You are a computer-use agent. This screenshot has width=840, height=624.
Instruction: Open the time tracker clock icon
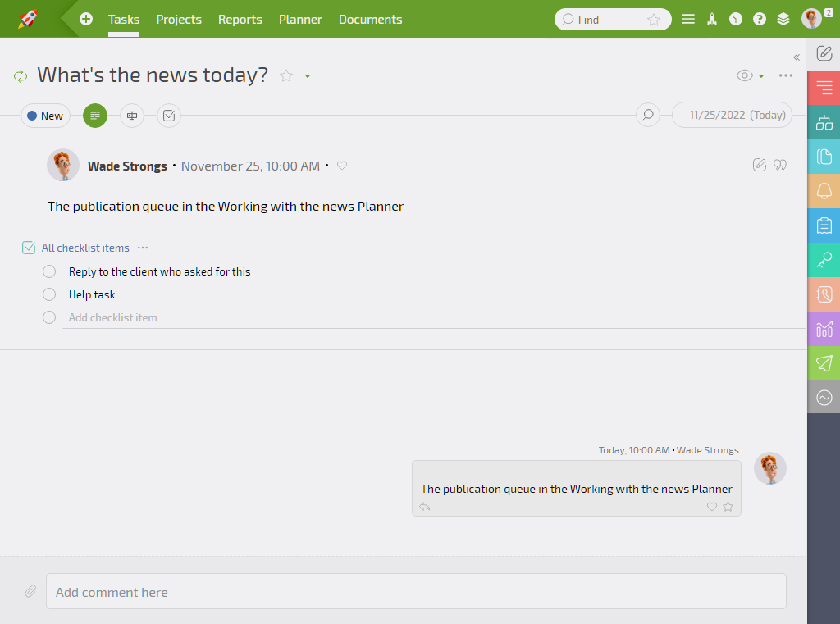[x=736, y=20]
